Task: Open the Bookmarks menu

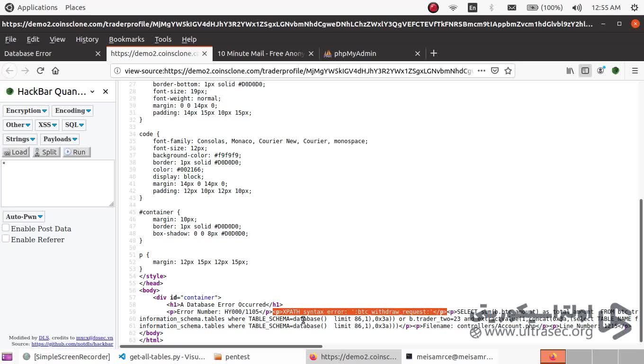Action: coord(126,39)
